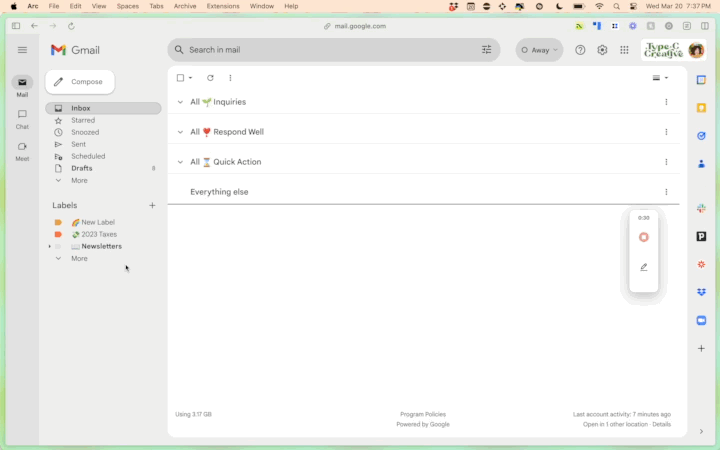Open Google apps grid
Image resolution: width=720 pixels, height=450 pixels.
[624, 50]
